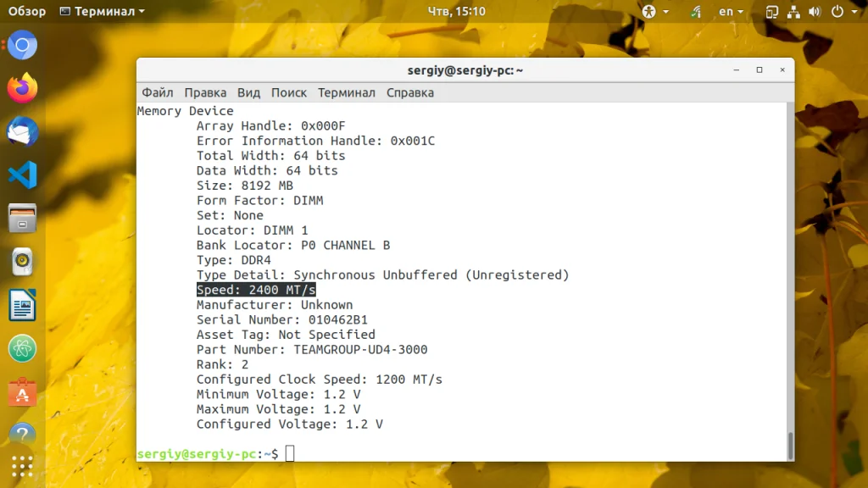The image size is (868, 488).
Task: Open the Правка menu
Action: coord(205,92)
